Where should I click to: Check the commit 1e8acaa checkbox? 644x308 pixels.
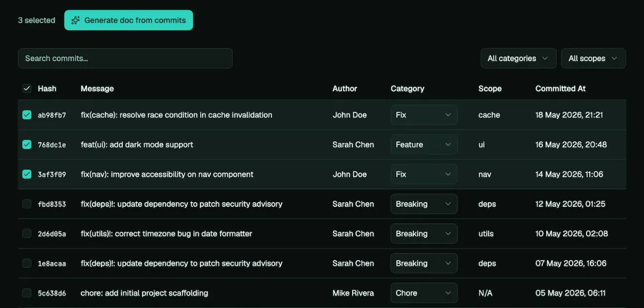click(x=27, y=263)
